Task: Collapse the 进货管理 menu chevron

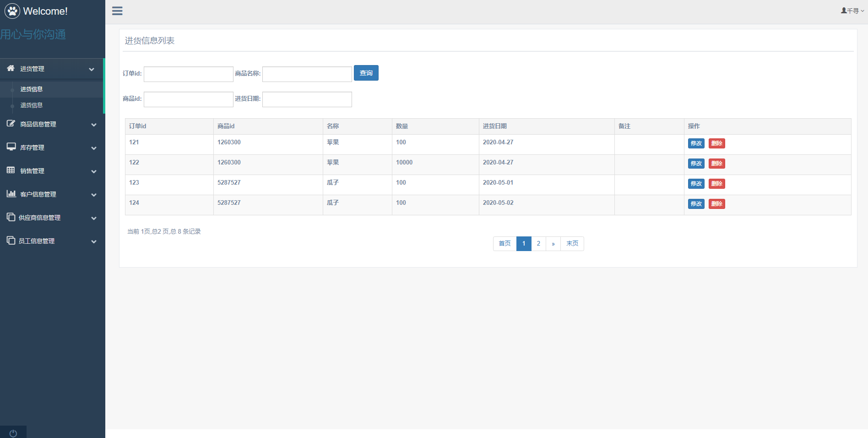Action: [x=92, y=69]
